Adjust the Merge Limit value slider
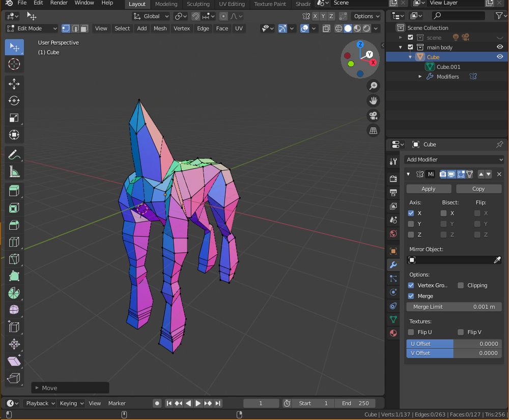The height and width of the screenshot is (420, 509). tap(454, 307)
